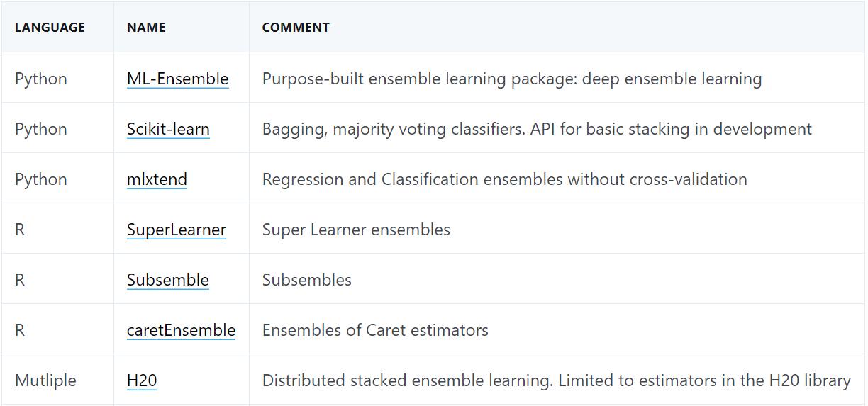Click the LANGUAGE column header
This screenshot has width=868, height=406.
click(50, 28)
